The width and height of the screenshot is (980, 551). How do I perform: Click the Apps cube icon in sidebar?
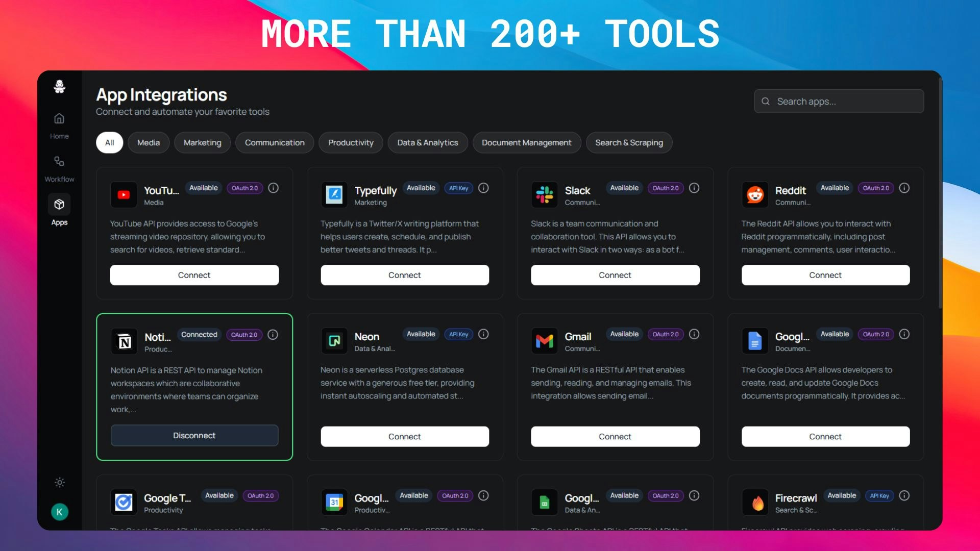pyautogui.click(x=59, y=205)
